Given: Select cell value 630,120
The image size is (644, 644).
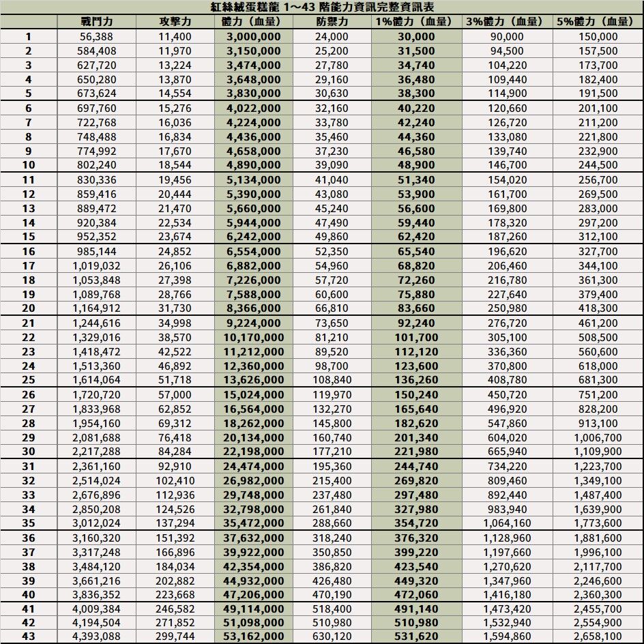Looking at the screenshot, I should (x=332, y=636).
